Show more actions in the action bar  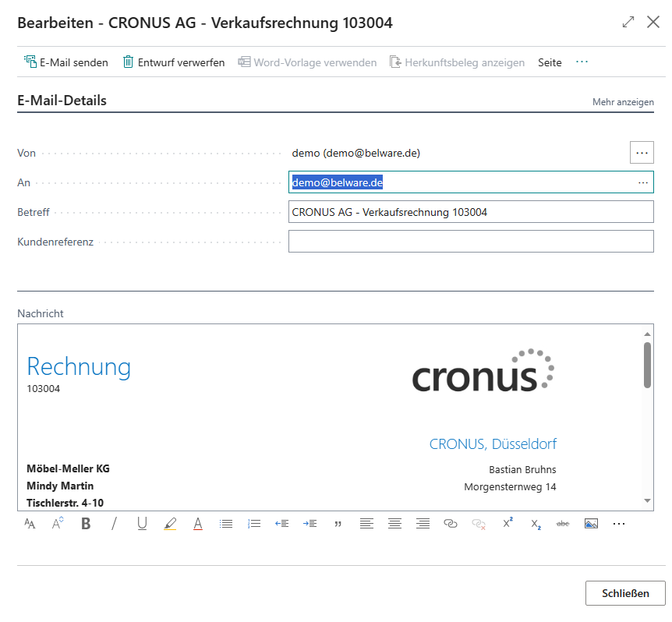pyautogui.click(x=582, y=62)
